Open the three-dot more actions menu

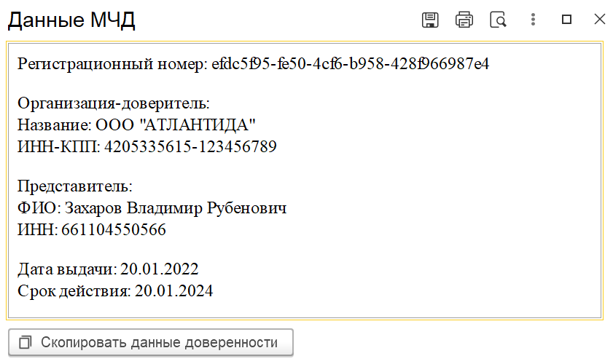(x=533, y=19)
